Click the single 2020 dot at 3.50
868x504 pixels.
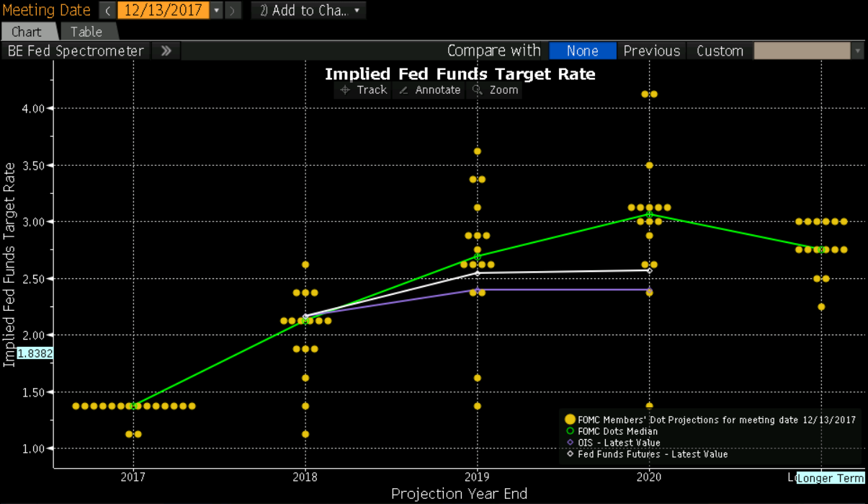649,165
